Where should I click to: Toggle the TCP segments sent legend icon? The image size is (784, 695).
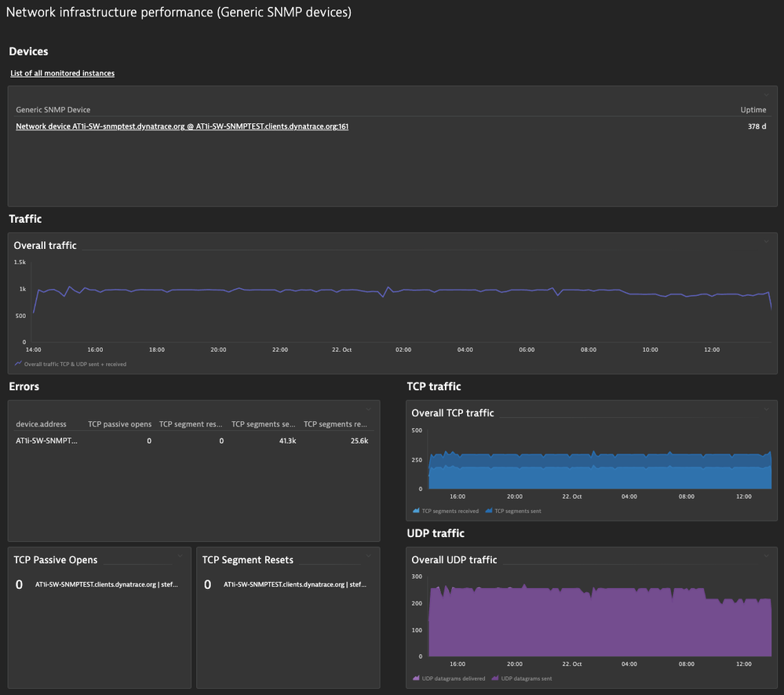pos(489,511)
